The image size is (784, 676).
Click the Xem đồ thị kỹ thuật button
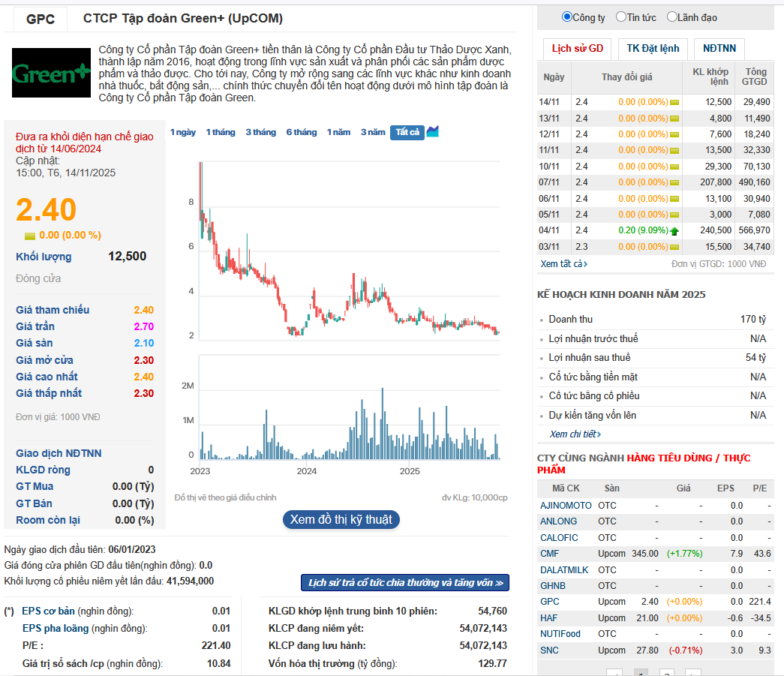pos(341,519)
